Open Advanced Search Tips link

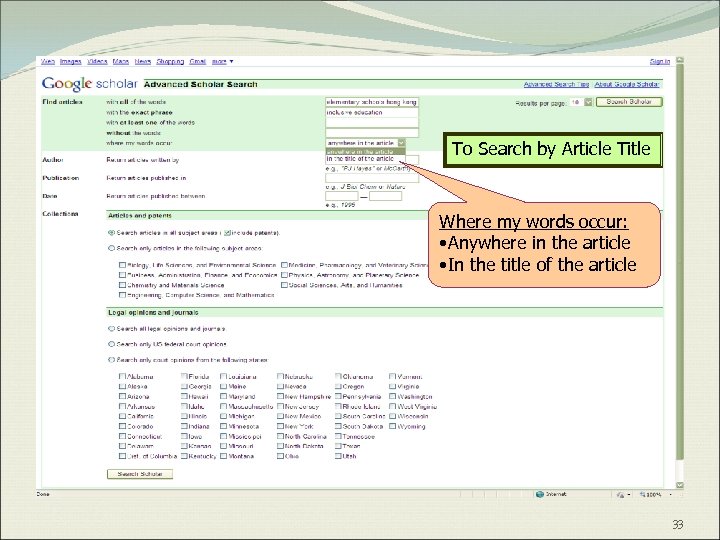556,84
